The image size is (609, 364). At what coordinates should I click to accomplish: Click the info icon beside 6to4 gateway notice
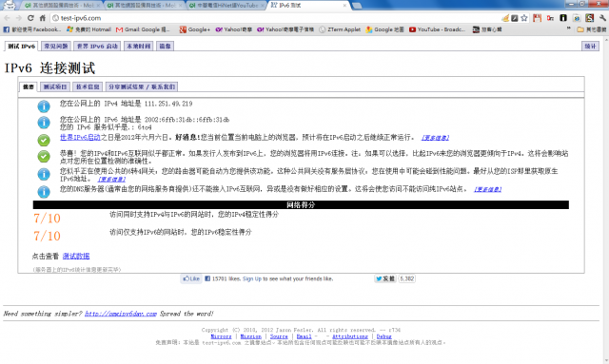pos(44,174)
